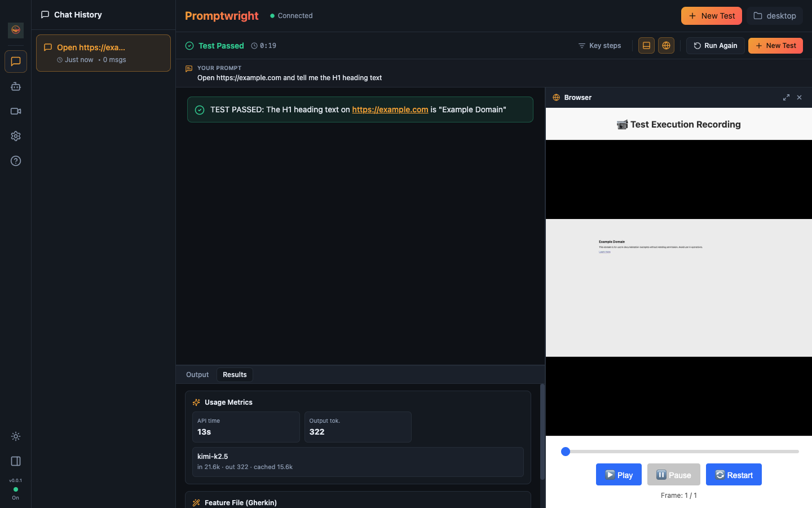Open the chat icon in left sidebar

point(16,62)
